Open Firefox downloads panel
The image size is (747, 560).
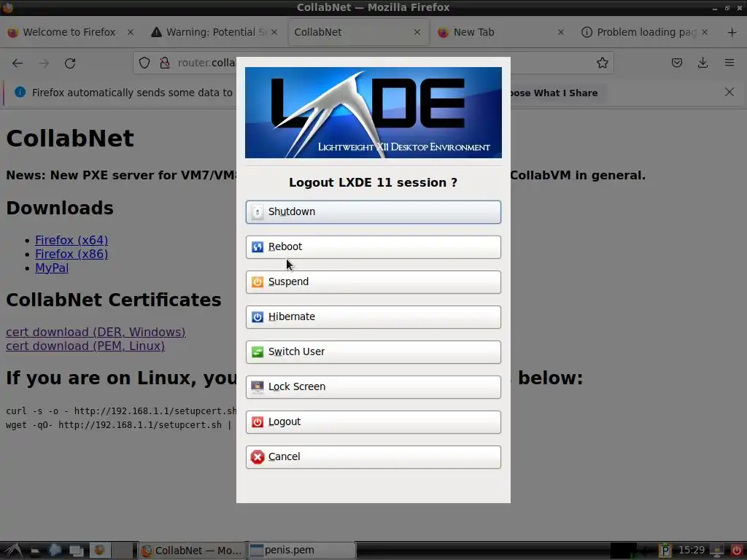click(x=703, y=63)
